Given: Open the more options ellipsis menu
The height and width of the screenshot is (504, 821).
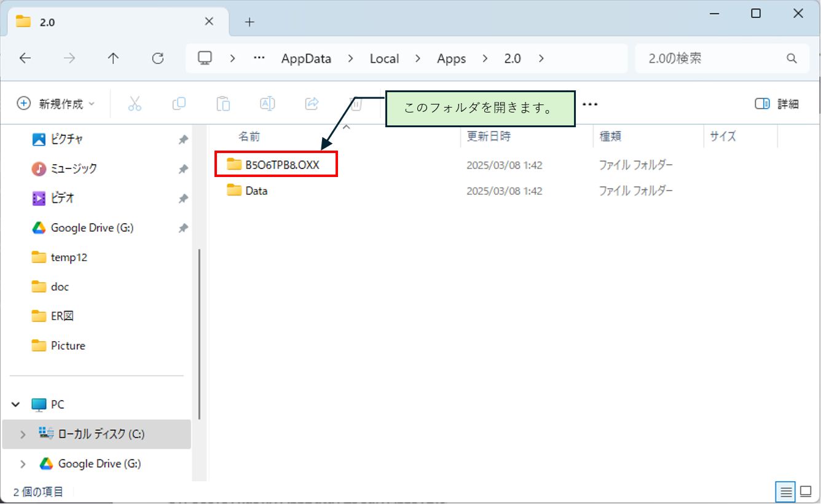Looking at the screenshot, I should point(590,104).
